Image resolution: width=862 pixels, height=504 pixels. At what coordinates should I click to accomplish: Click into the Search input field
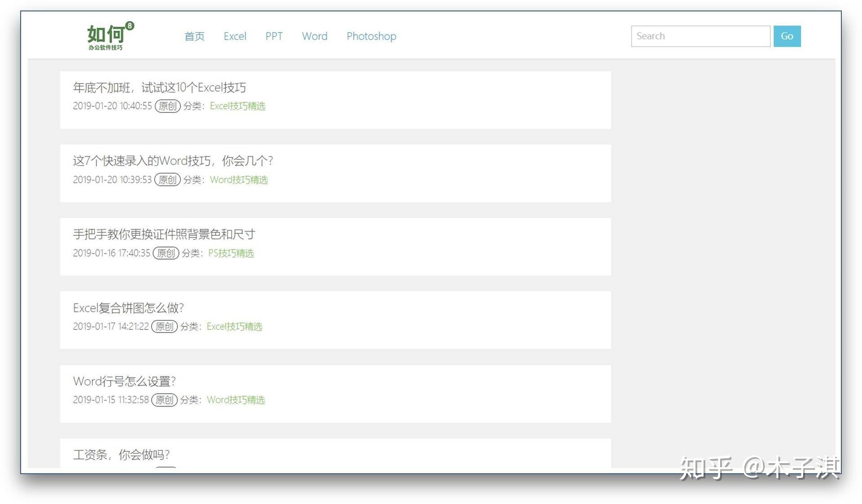click(x=700, y=36)
